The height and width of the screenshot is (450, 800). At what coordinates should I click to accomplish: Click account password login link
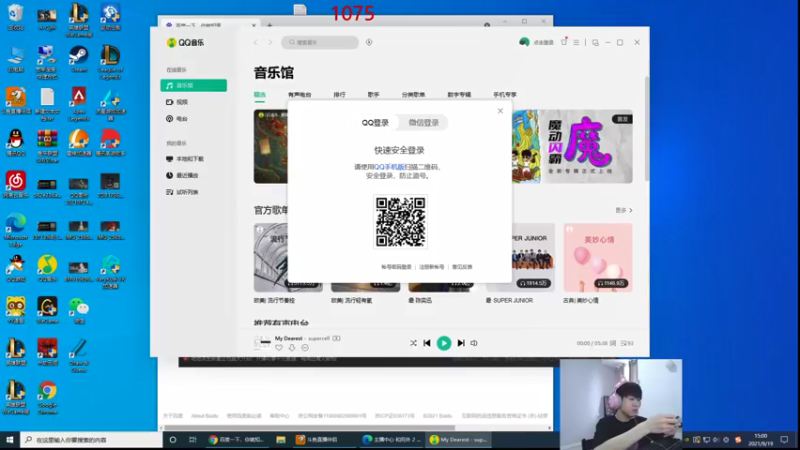(x=396, y=267)
